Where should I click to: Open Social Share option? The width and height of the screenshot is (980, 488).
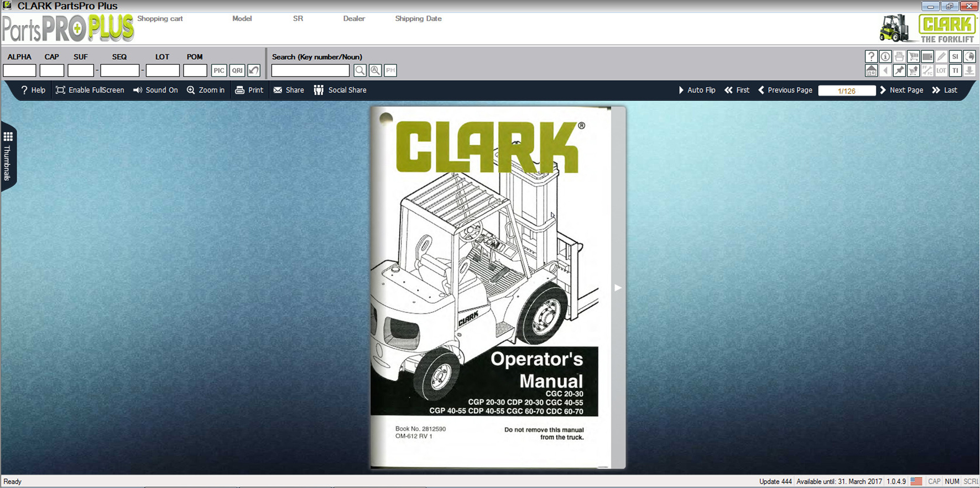340,90
